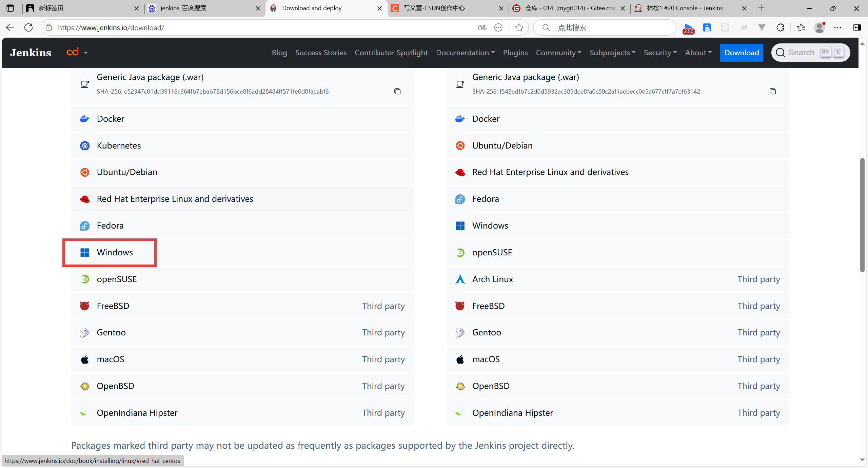The width and height of the screenshot is (868, 468).
Task: Open left column Generic Java package (.war)
Action: click(150, 77)
